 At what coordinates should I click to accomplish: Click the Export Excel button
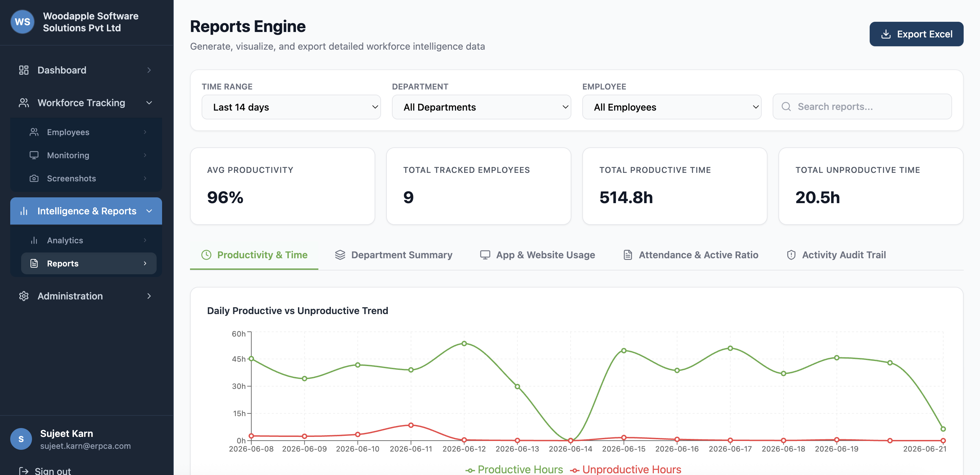pos(916,34)
